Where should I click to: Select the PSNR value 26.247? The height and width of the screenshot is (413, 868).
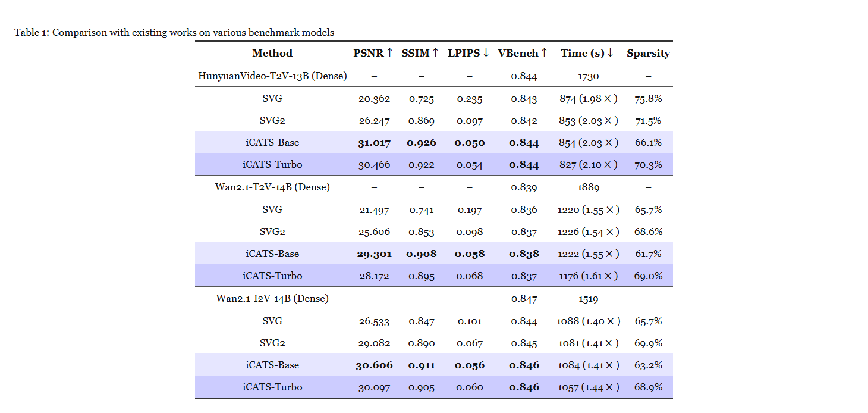coord(374,121)
